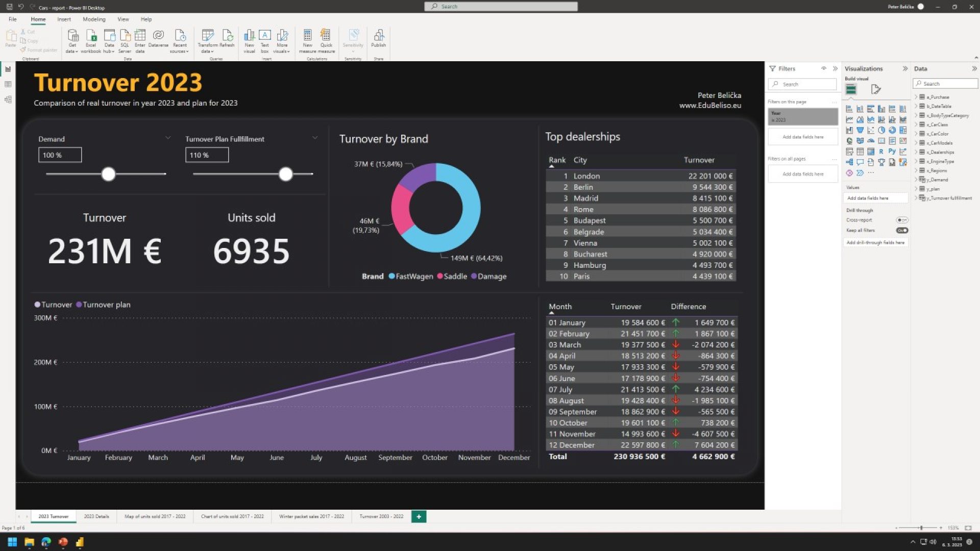The image size is (980, 551).
Task: Open the Dataverse connector
Action: pyautogui.click(x=158, y=38)
